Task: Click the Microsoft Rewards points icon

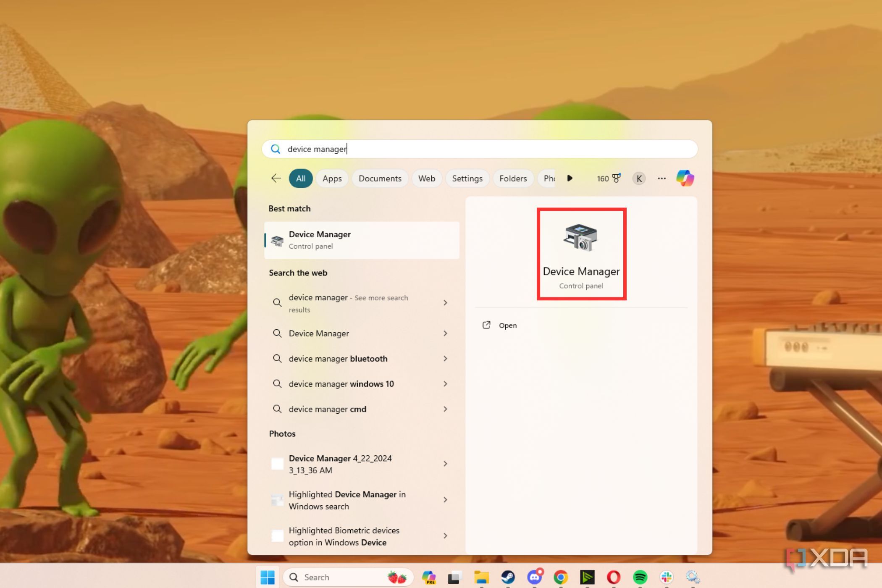Action: [x=608, y=178]
